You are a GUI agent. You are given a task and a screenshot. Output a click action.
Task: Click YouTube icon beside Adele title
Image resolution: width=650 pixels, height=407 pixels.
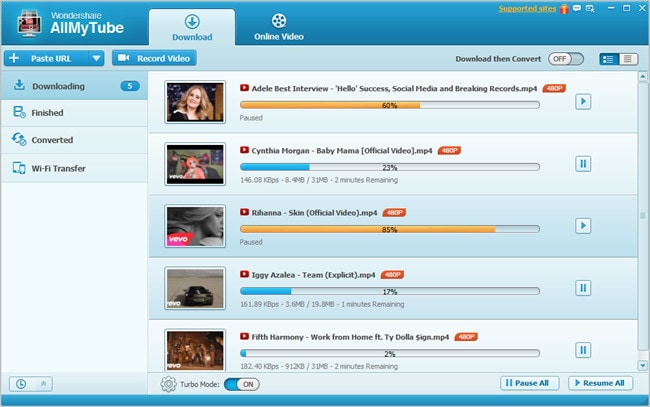(244, 88)
